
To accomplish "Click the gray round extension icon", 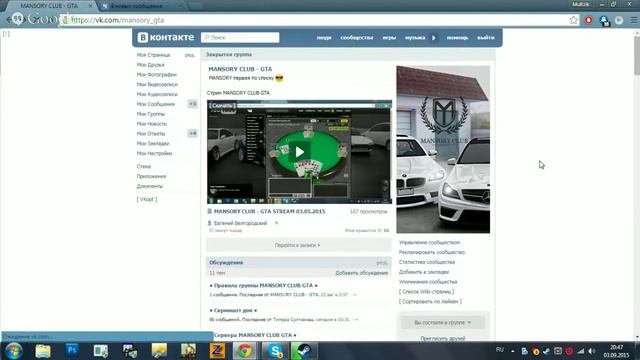I will tap(619, 20).
